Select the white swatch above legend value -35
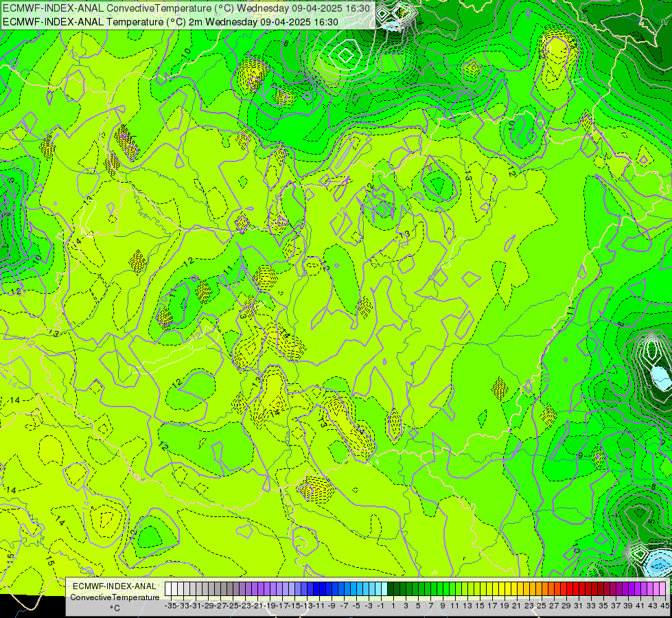This screenshot has height=618, width=672. [168, 589]
